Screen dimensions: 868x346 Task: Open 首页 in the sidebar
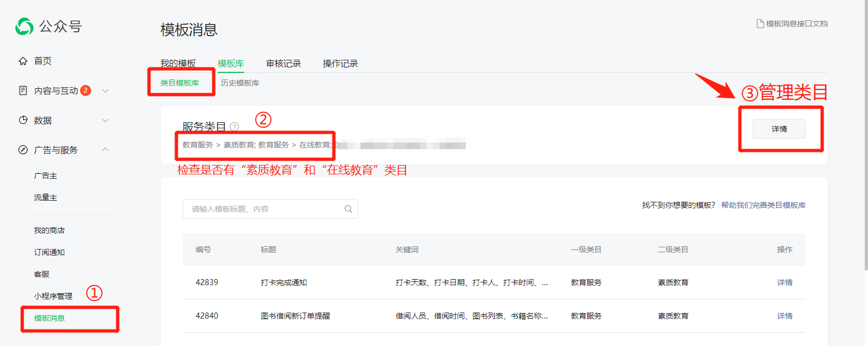point(43,61)
